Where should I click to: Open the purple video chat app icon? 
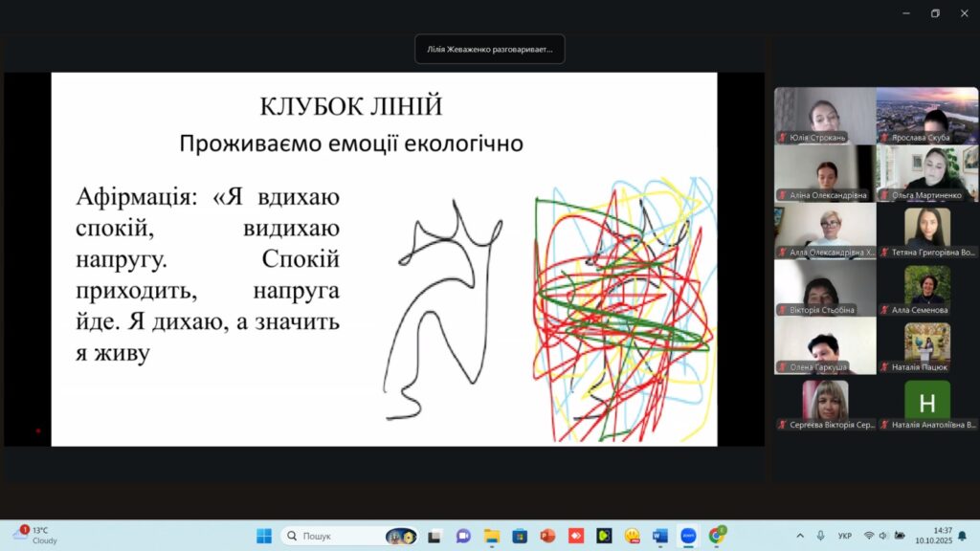[464, 536]
